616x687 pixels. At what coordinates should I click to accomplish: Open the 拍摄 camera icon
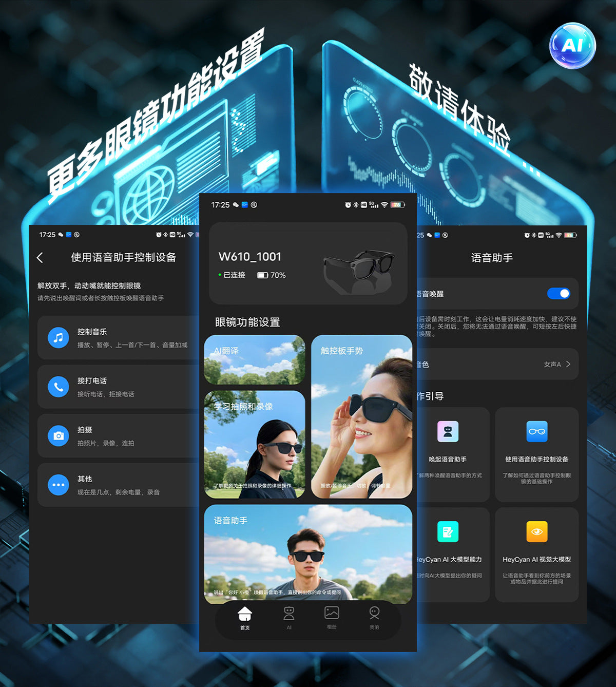tap(59, 436)
